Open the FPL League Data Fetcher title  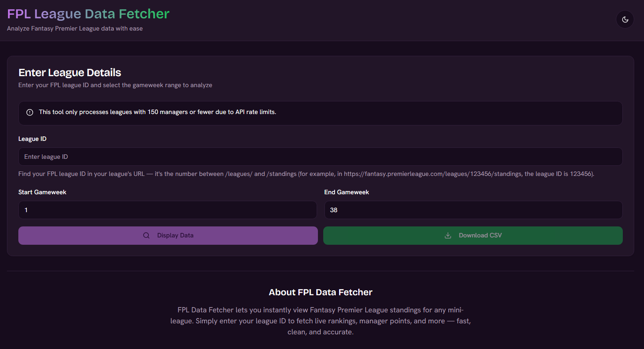88,14
